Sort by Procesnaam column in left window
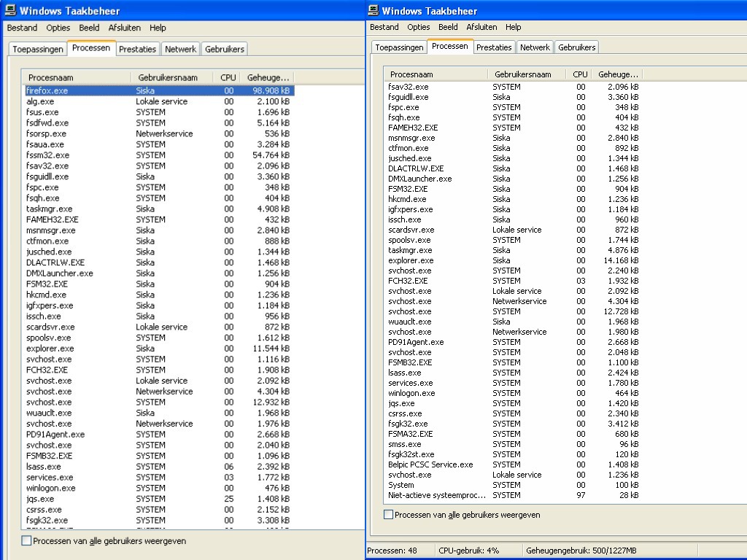 click(x=76, y=77)
